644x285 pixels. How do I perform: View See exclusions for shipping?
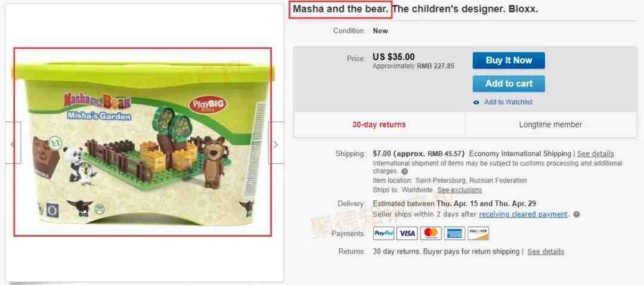pyautogui.click(x=460, y=190)
